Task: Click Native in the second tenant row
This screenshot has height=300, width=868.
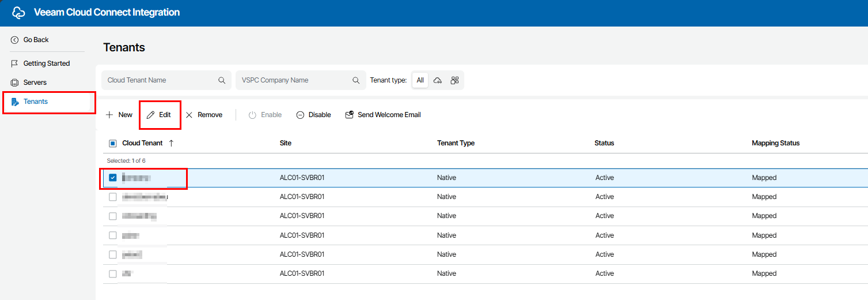Action: [x=446, y=197]
